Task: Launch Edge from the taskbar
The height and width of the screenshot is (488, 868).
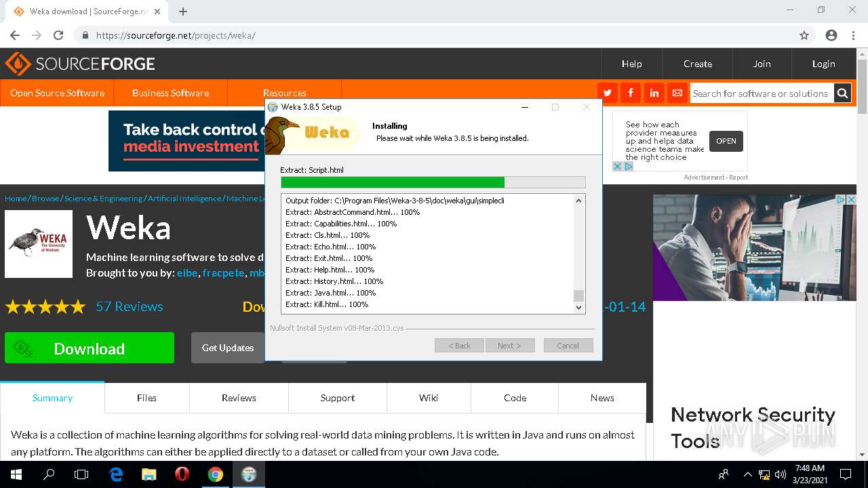Action: point(116,474)
